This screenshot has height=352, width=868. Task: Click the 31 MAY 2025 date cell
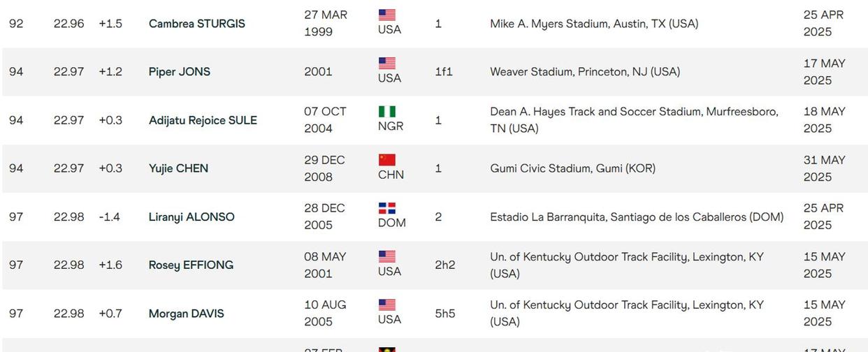click(825, 168)
